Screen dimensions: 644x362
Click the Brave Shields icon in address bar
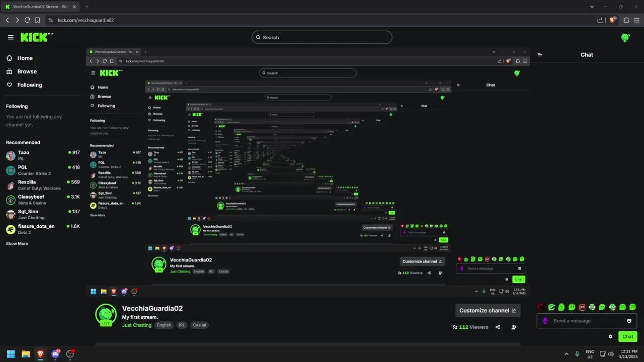pos(612,20)
